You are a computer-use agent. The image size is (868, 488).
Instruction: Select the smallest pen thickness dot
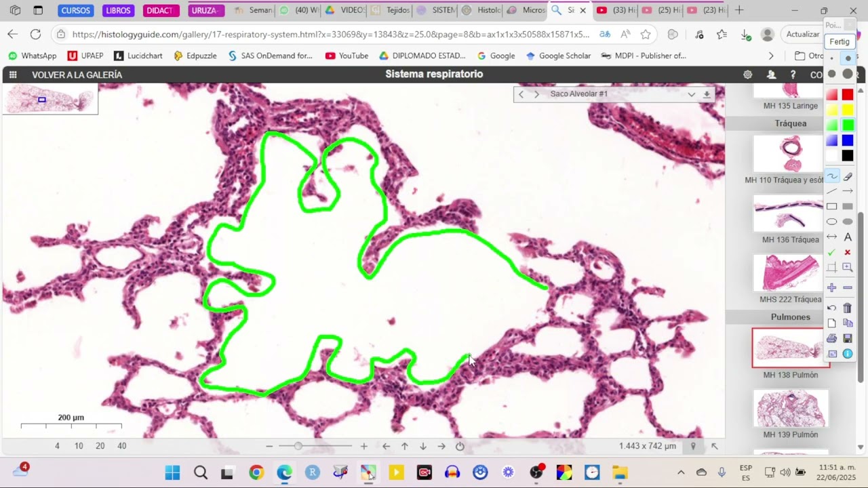tap(832, 59)
